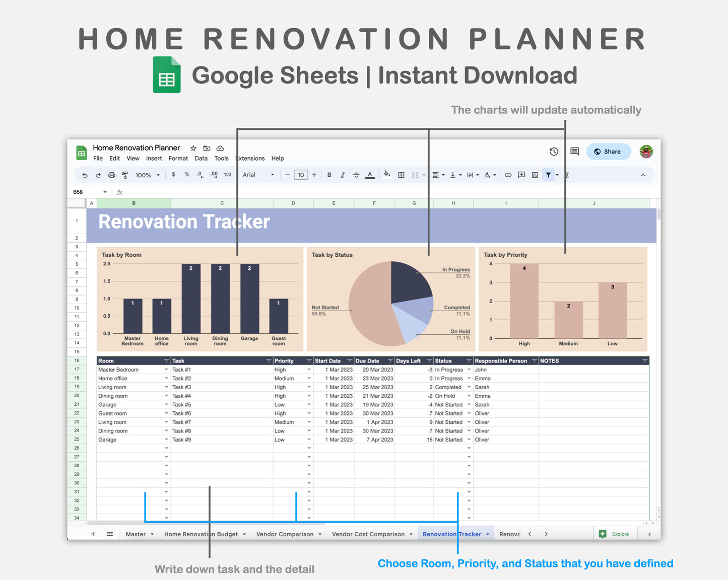Image resolution: width=728 pixels, height=580 pixels.
Task: Click the borders icon
Action: [x=401, y=175]
